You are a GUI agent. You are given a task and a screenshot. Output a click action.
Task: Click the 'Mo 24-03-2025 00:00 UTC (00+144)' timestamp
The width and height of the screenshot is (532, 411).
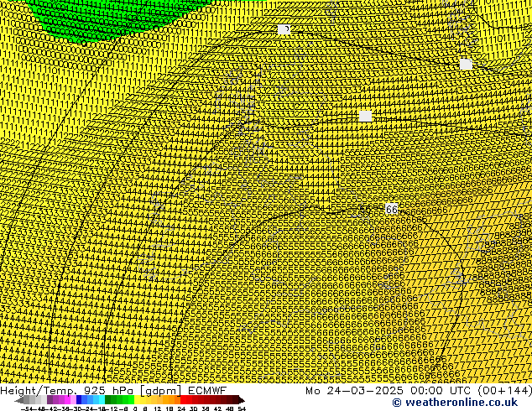(x=419, y=391)
